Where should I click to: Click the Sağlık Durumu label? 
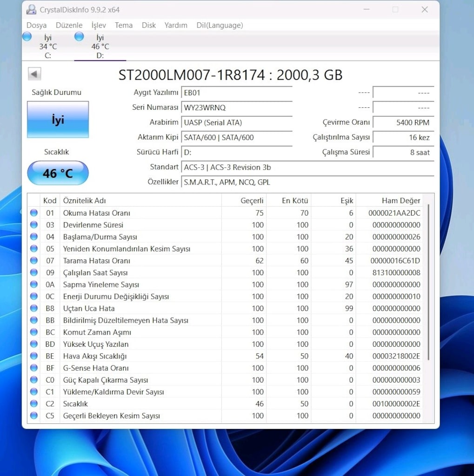56,93
